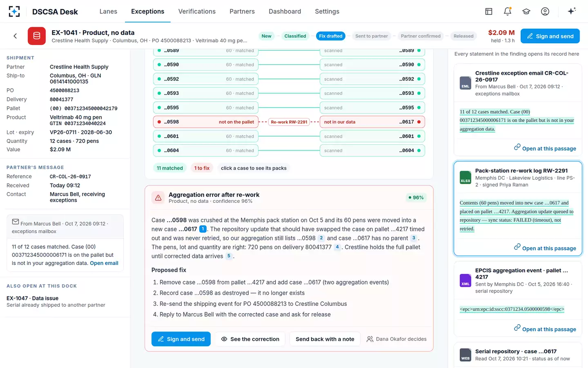
Task: Click Sign and send below Proposed fix
Action: coord(181,339)
